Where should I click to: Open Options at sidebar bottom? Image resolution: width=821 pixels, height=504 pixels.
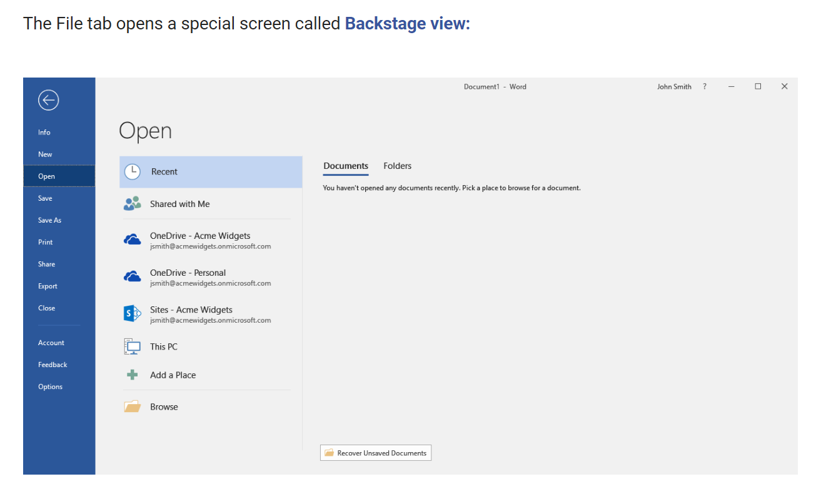coord(50,387)
